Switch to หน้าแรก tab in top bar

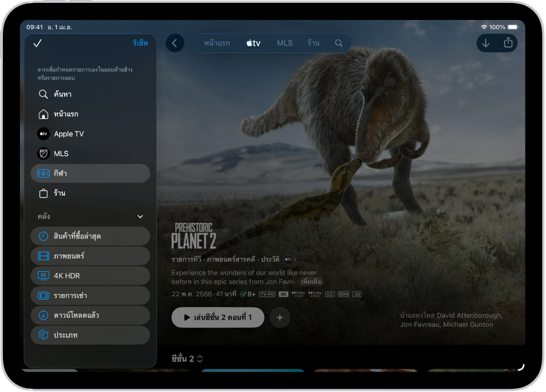217,43
